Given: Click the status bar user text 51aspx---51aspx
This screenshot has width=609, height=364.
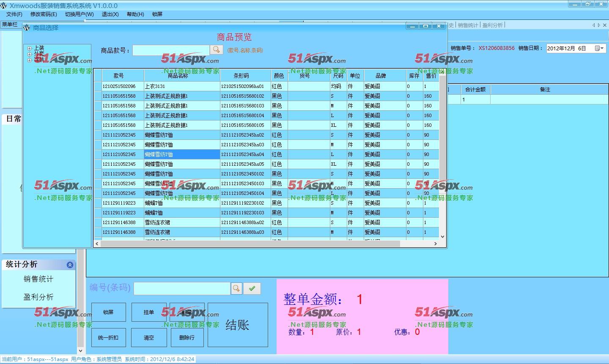Looking at the screenshot, I should (47, 359).
